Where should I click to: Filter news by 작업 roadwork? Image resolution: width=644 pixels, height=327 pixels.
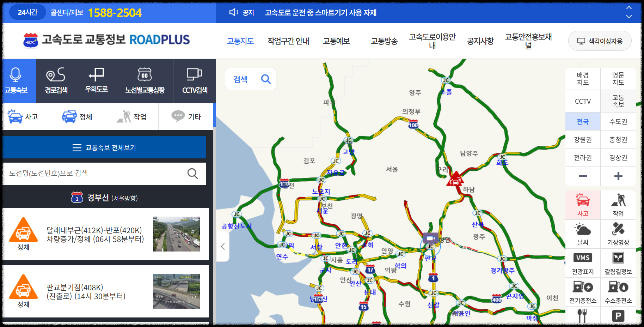[131, 116]
